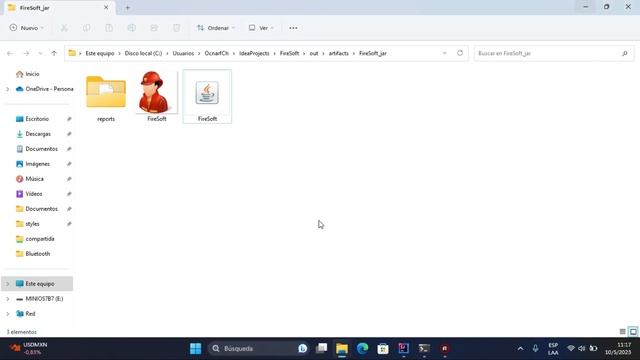Viewport: 640px width, 360px height.
Task: Switch to large icons view
Action: [633, 331]
